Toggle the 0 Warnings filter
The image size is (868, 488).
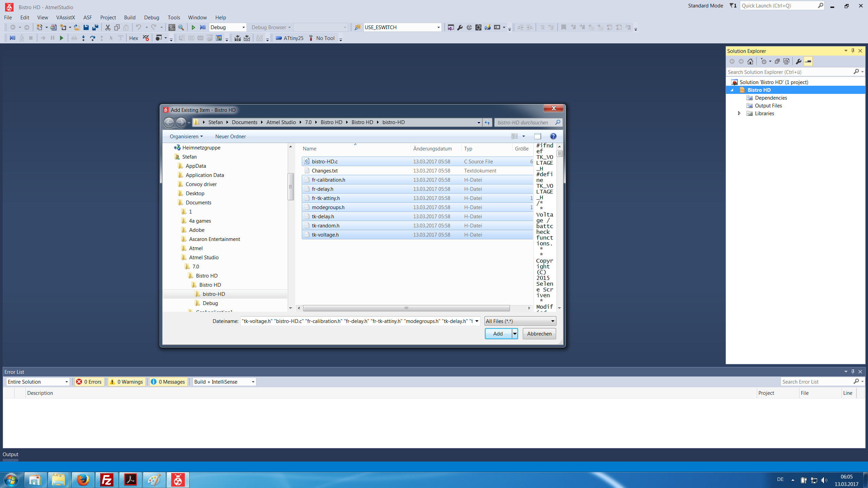(x=126, y=382)
